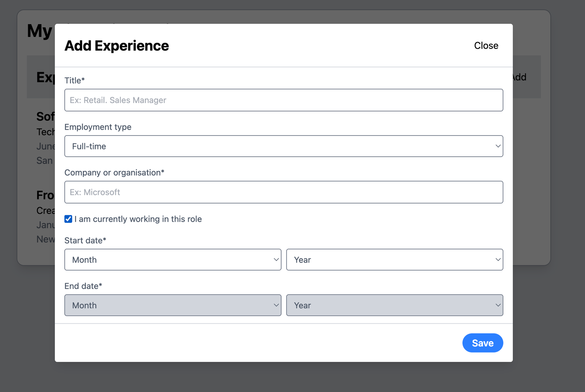This screenshot has width=585, height=392.
Task: Open the End date Year dropdown
Action: tap(395, 305)
